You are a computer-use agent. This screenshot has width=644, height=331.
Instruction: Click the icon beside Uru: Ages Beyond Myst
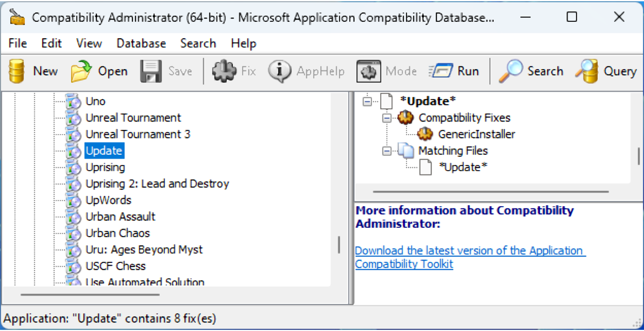pos(73,250)
